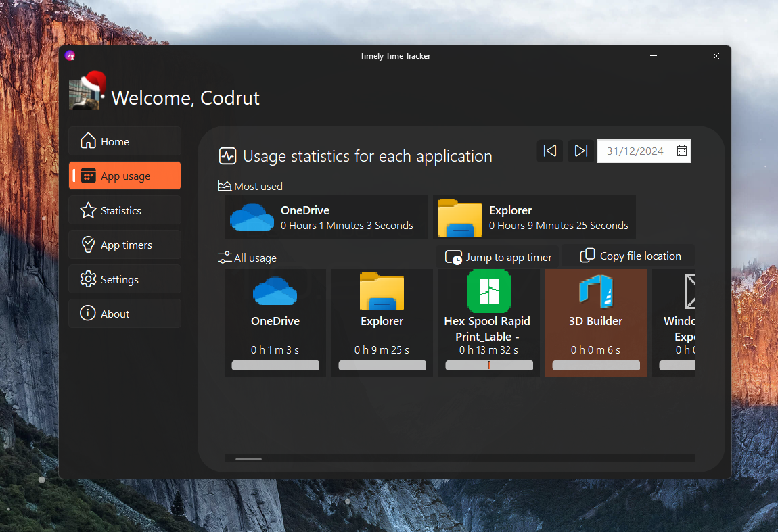The image size is (778, 532).
Task: Go to previous day arrow button
Action: [550, 151]
